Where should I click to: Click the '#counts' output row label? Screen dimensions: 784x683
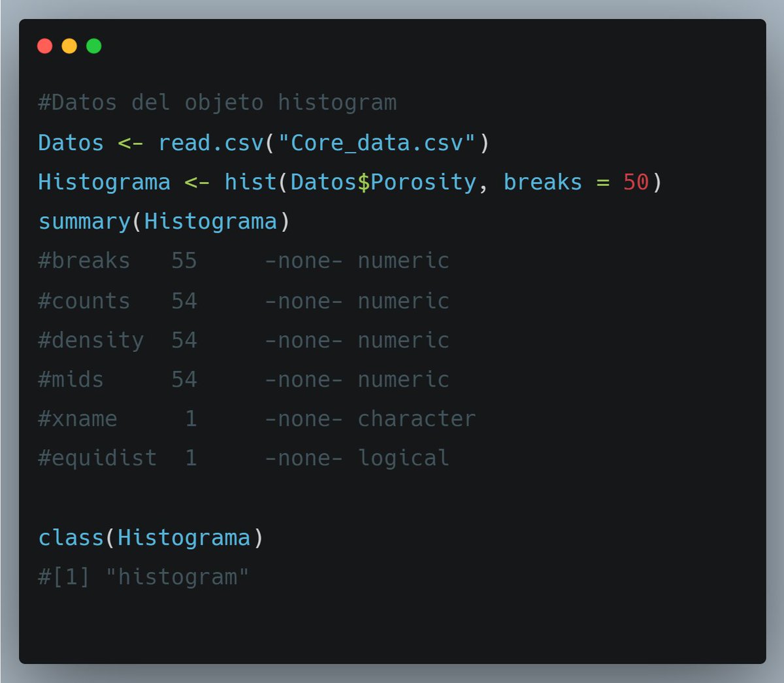point(84,301)
